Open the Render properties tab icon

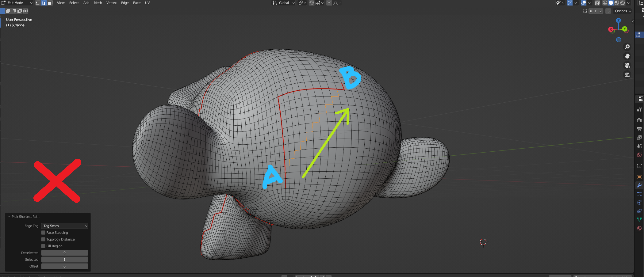[639, 120]
